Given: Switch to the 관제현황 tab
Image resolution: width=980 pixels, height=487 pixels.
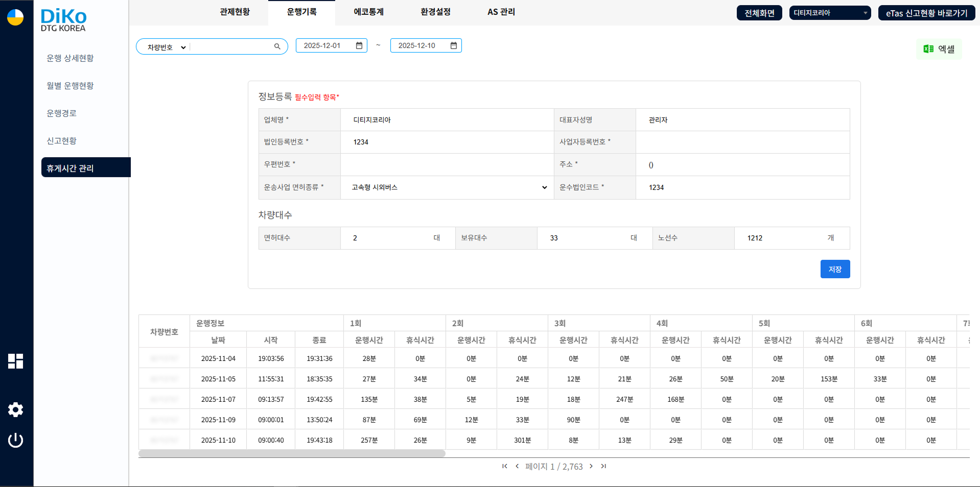Looking at the screenshot, I should (235, 12).
